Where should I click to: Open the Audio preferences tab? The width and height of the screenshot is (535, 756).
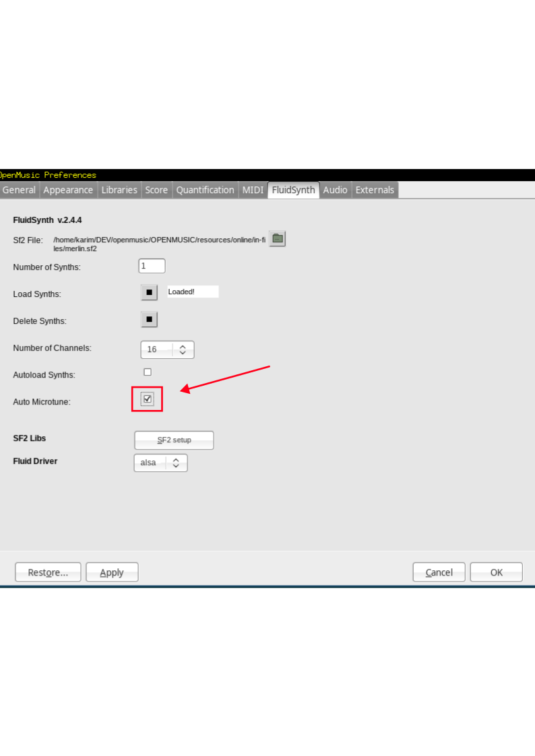point(335,190)
